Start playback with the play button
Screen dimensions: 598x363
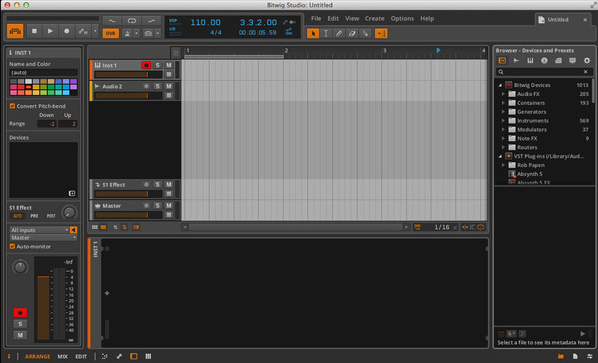pyautogui.click(x=50, y=31)
